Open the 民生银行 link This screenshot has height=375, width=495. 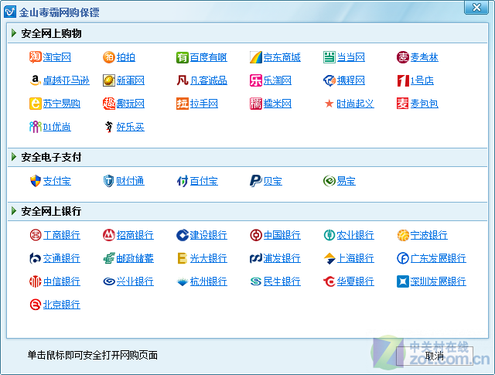[x=282, y=282]
